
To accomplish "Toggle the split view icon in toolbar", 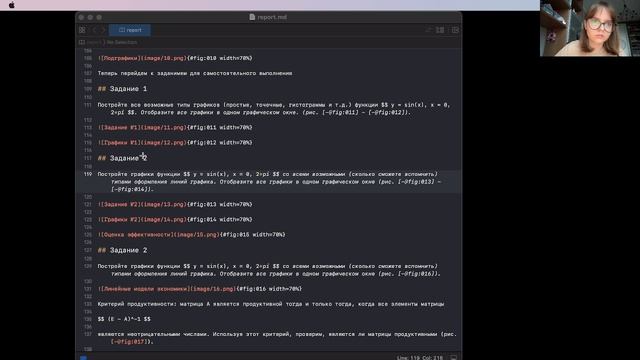I will (x=440, y=30).
